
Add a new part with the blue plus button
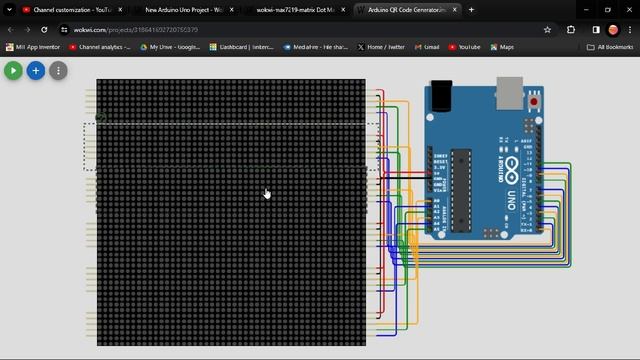(36, 71)
